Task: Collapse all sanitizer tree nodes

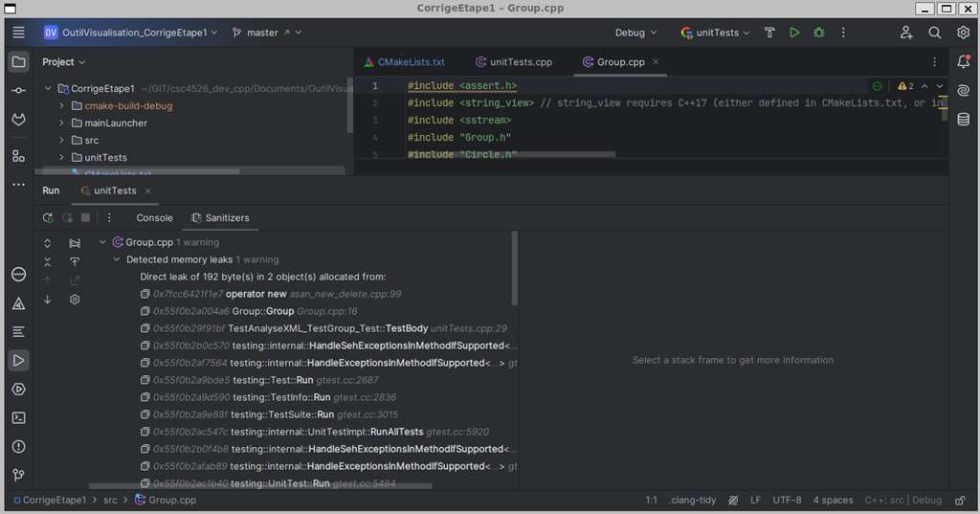Action: point(48,262)
